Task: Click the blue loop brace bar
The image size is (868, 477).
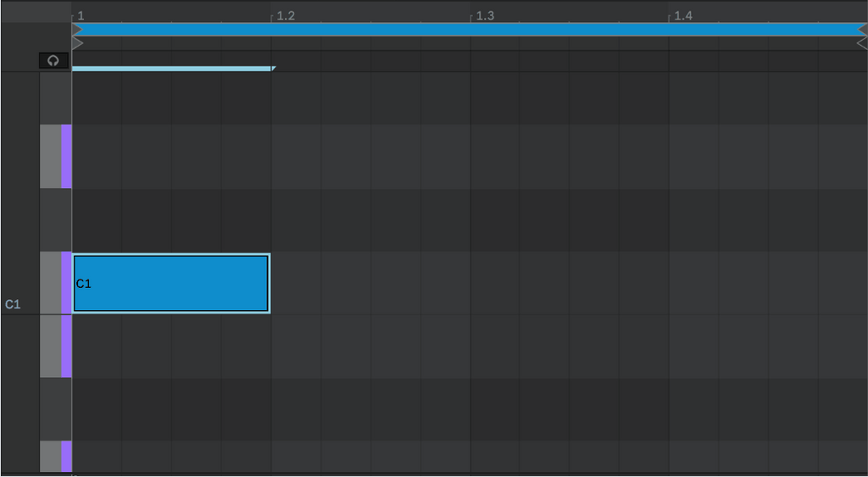Action: [470, 30]
